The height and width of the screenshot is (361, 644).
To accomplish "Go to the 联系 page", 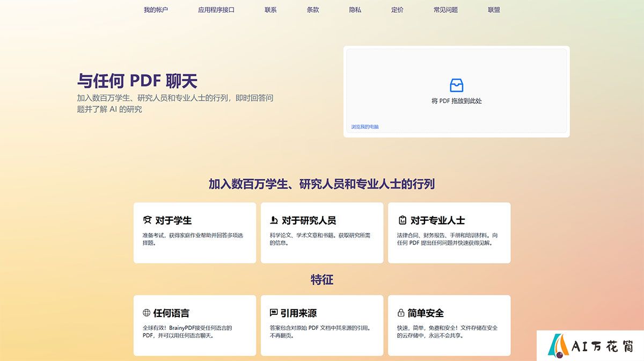I will pyautogui.click(x=270, y=10).
